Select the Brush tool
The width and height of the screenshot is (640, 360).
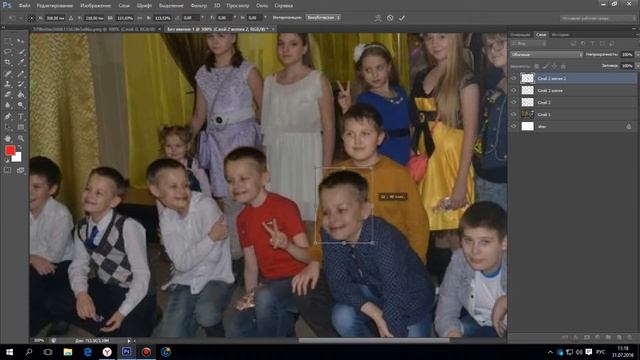20,73
